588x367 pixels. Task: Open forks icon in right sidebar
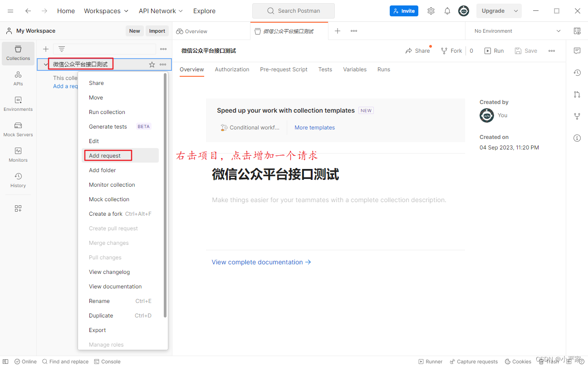coord(577,116)
